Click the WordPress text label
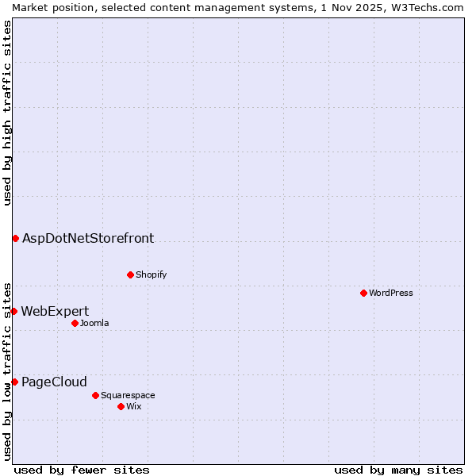This screenshot has width=476, height=476. [390, 293]
